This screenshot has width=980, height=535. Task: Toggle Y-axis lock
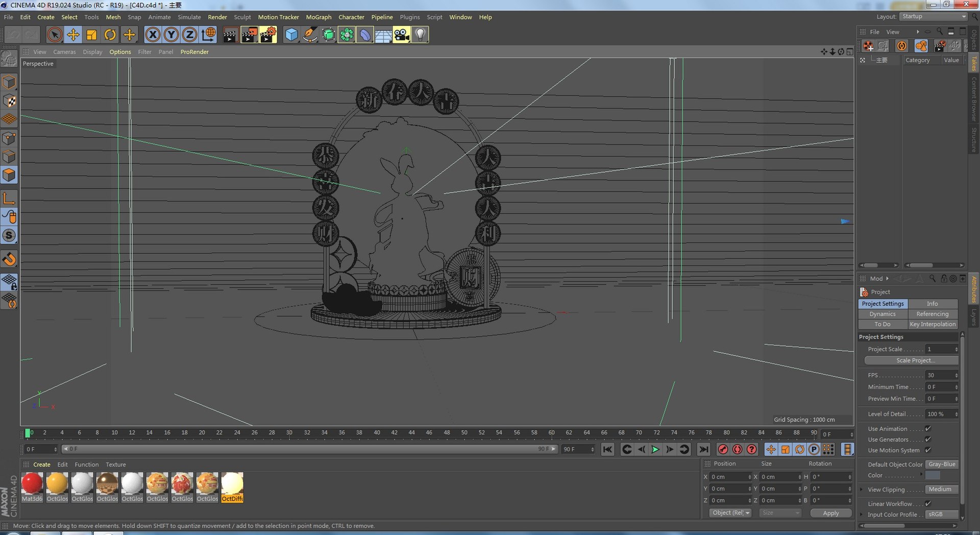171,35
